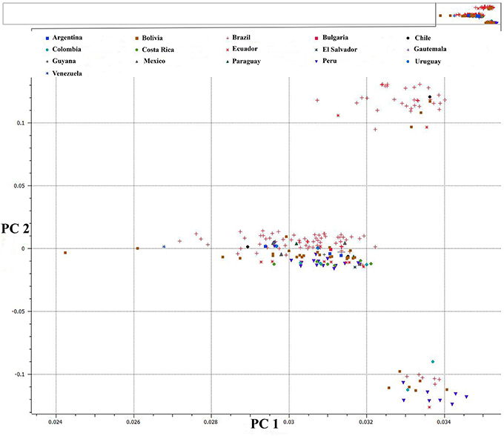Click the PC 1 axis title
The height and width of the screenshot is (436, 504).
pos(265,424)
